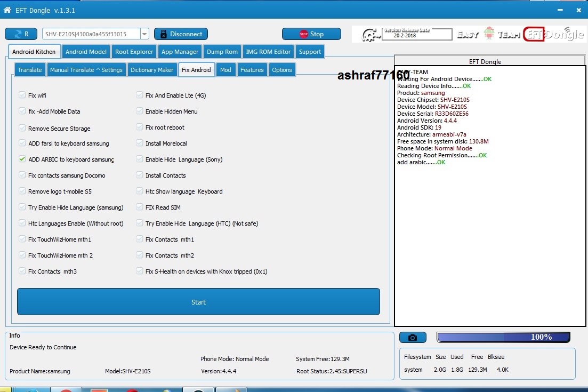Open the IMG ROM Editor tab
The image size is (588, 392).
tap(268, 52)
